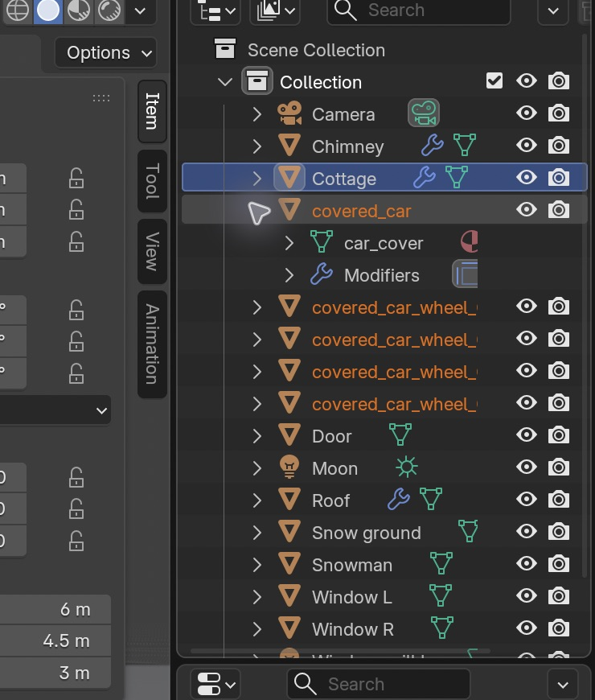This screenshot has width=595, height=700.
Task: Click Cottage modifier wrench icon
Action: coord(425,177)
